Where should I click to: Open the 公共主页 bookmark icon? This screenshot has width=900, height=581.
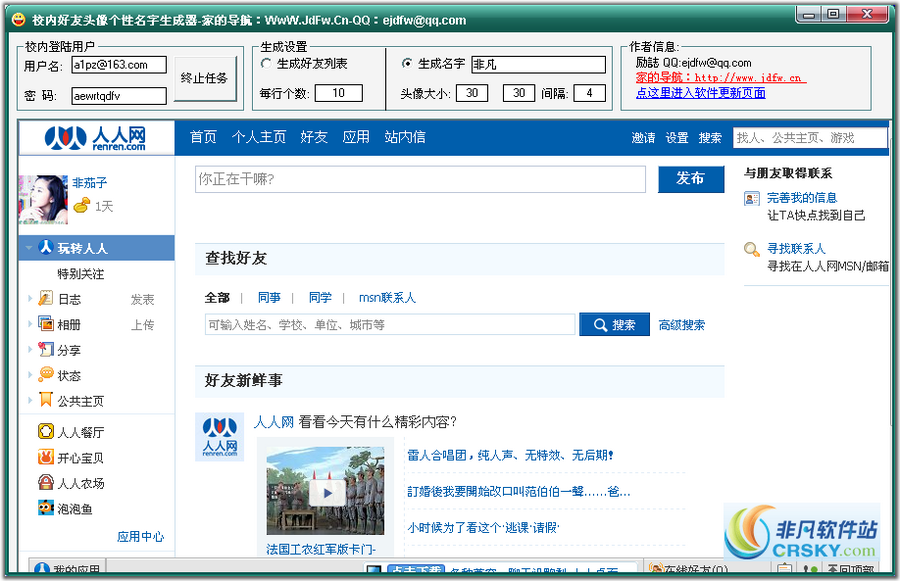[46, 400]
